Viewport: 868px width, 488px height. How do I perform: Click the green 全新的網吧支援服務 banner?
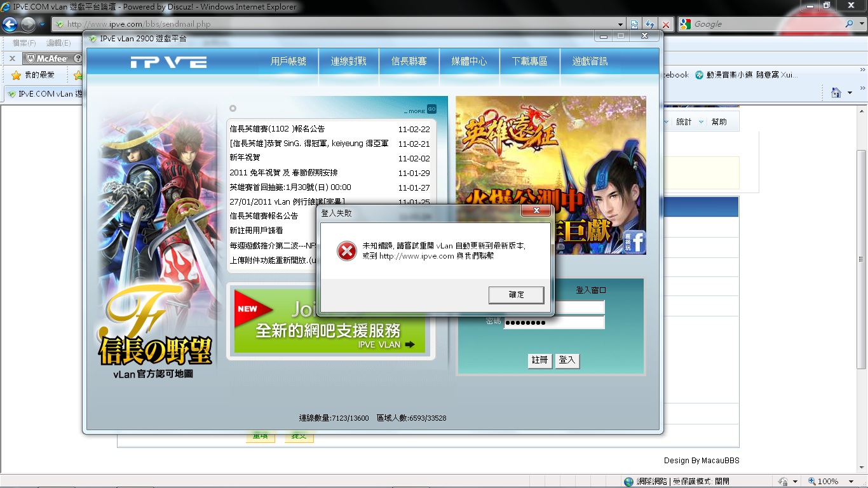tap(330, 321)
